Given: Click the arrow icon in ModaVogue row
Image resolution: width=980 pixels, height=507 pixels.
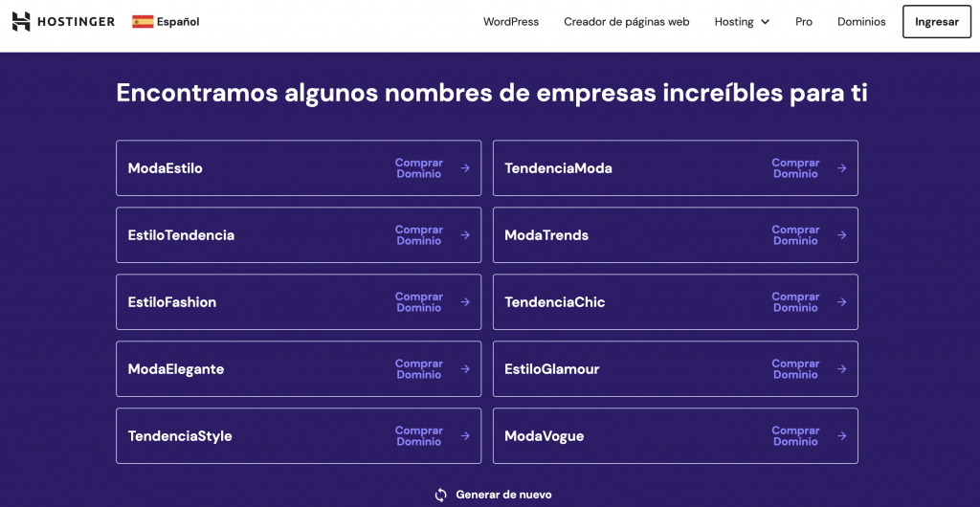Looking at the screenshot, I should coord(842,436).
